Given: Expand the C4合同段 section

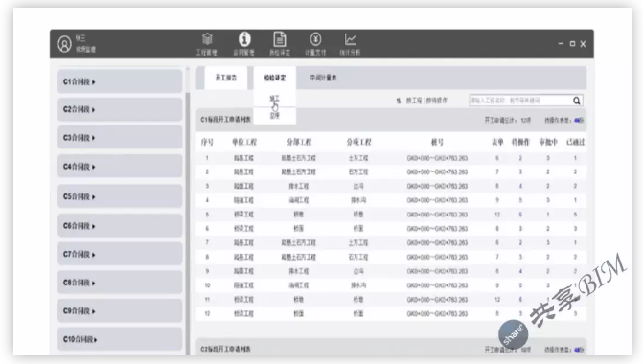Looking at the screenshot, I should [120, 167].
